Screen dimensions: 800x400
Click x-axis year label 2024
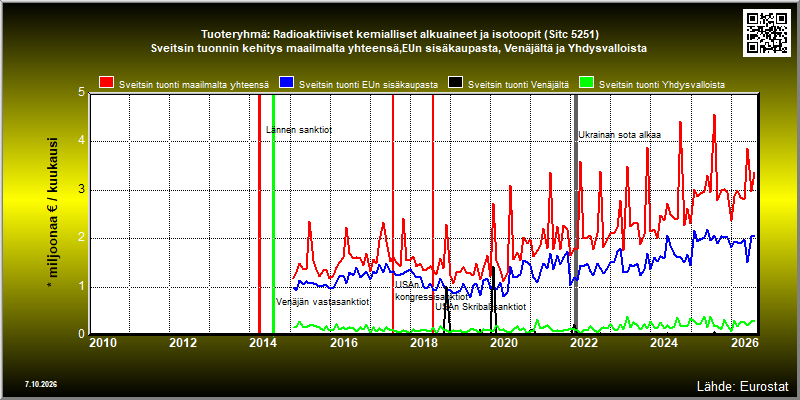(x=664, y=342)
